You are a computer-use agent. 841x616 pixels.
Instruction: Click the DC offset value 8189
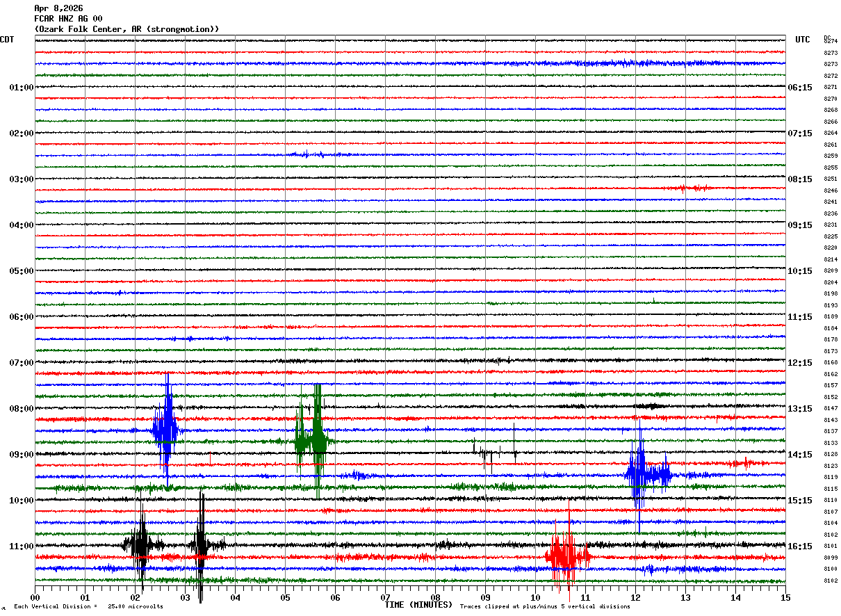click(831, 317)
